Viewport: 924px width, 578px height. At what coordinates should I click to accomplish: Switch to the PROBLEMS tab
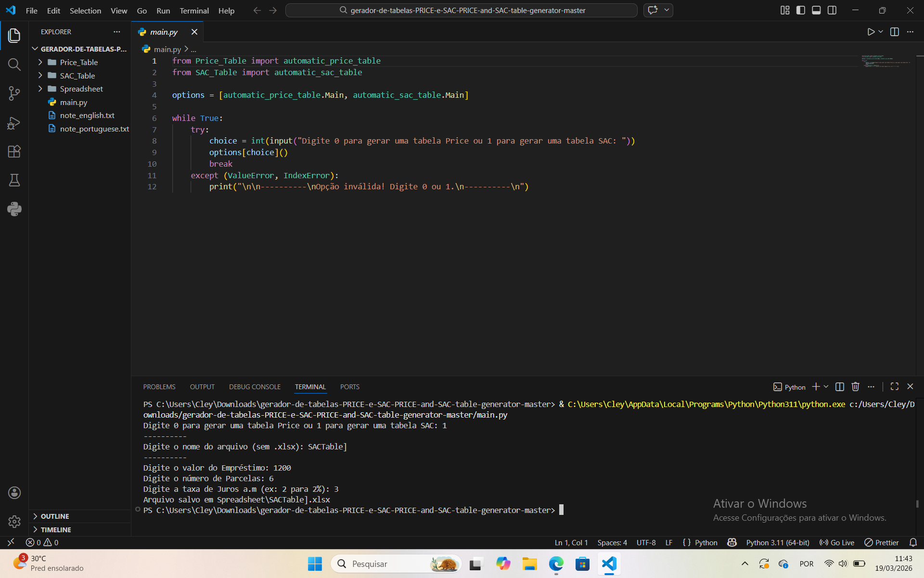159,387
